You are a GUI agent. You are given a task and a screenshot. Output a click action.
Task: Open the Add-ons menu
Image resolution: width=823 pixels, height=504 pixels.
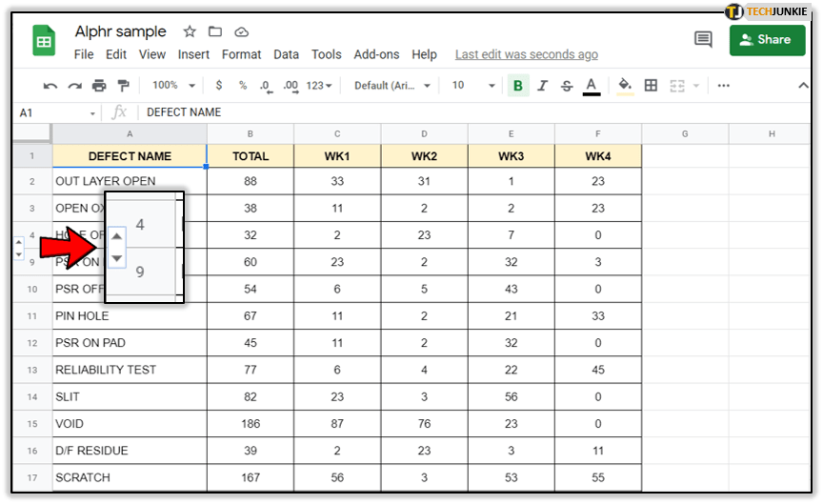(376, 54)
